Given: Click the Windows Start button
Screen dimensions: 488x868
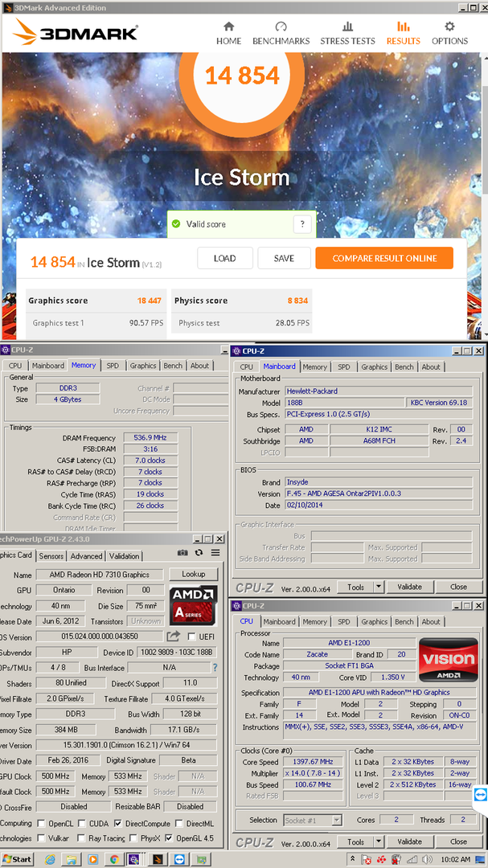Looking at the screenshot, I should pyautogui.click(x=17, y=859).
